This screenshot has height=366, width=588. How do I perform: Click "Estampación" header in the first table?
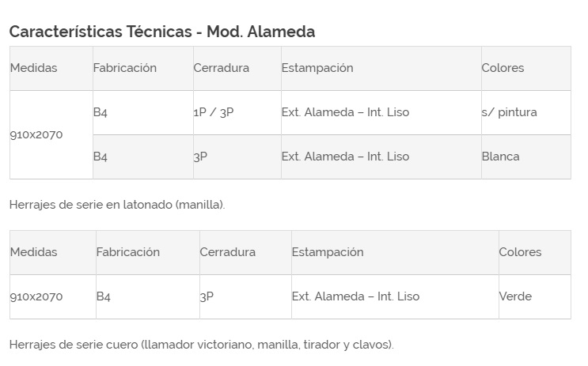317,68
